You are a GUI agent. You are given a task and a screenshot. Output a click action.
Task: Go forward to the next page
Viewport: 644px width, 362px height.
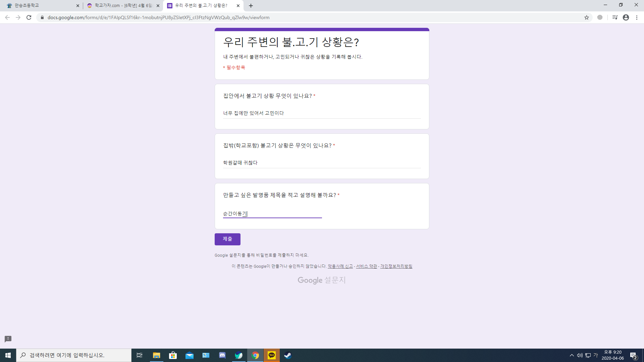[x=18, y=17]
